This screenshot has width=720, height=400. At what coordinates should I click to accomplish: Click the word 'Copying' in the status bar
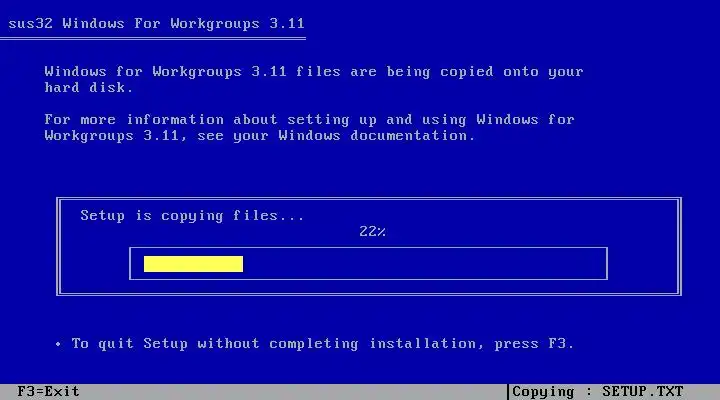(543, 392)
